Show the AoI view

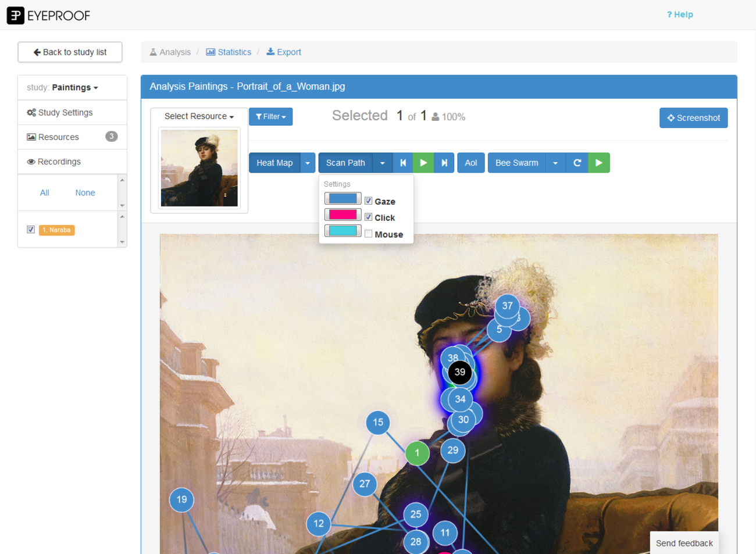[x=471, y=163]
